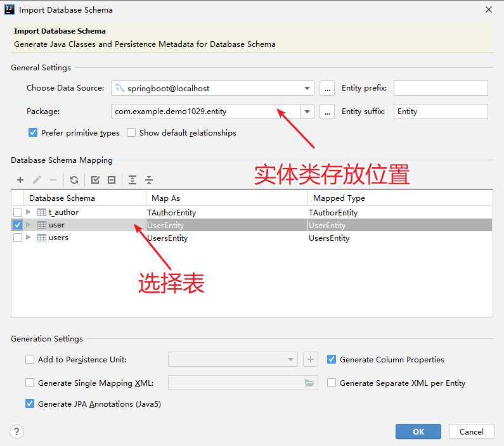Click the Entity suffix input field
Viewport: 504px width, 446px height.
(441, 111)
